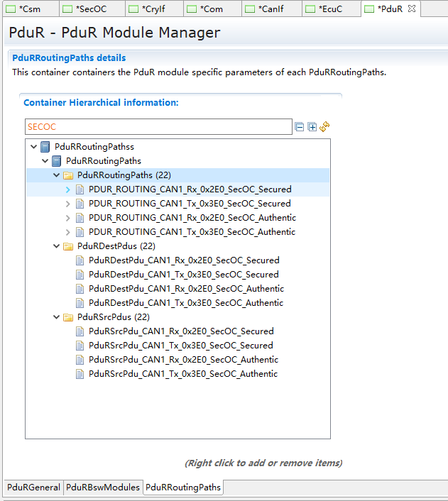Expand PDUR_ROUTING_CAN1_Rx_0x2E0_SecOC_Authentic node
The height and width of the screenshot is (501, 448).
(68, 218)
